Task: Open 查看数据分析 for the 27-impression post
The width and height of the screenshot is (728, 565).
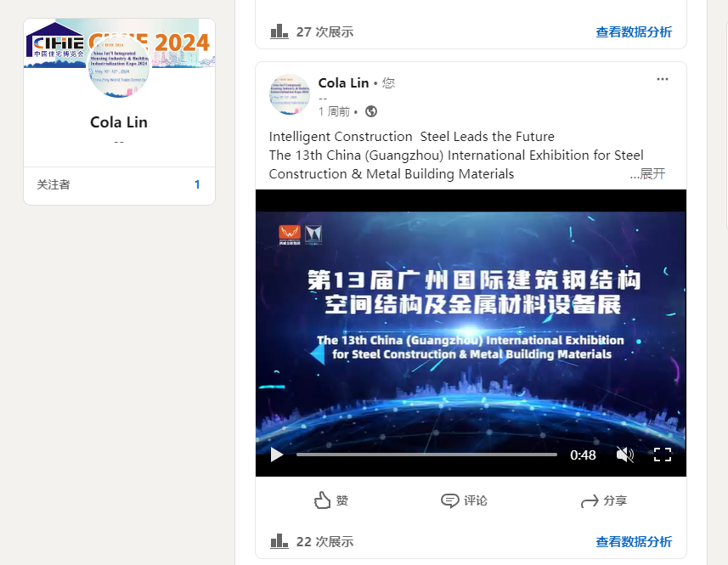Action: click(634, 32)
